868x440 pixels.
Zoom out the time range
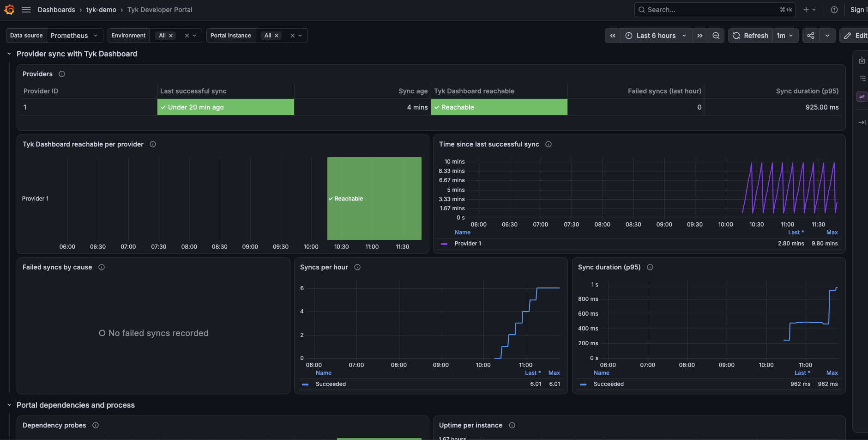[x=716, y=36]
